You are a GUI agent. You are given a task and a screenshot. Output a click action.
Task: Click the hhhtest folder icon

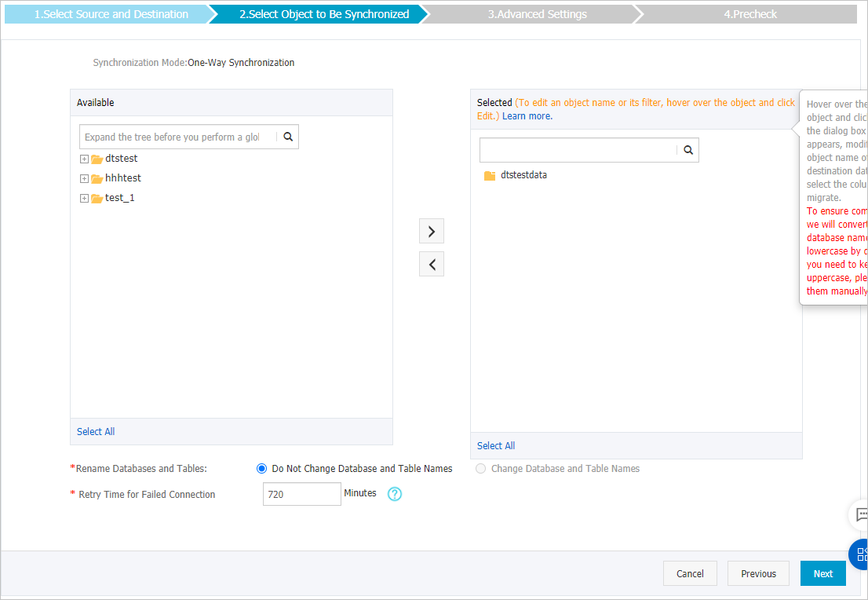pos(97,177)
